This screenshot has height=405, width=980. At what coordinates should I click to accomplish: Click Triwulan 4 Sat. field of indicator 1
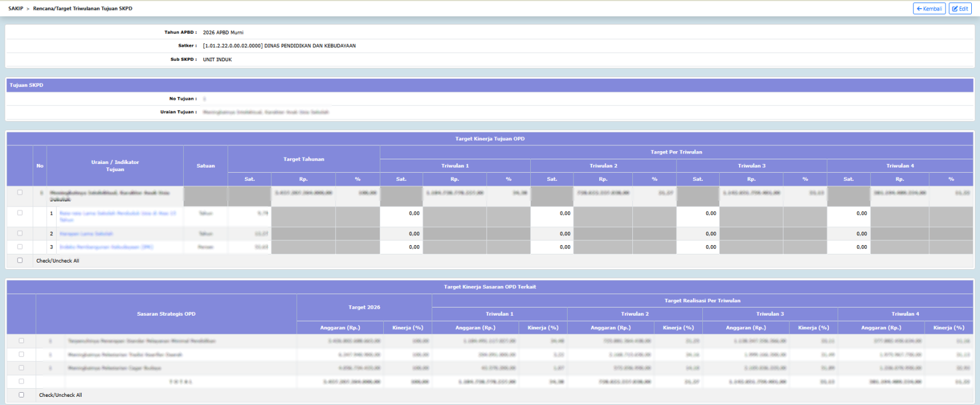click(849, 217)
